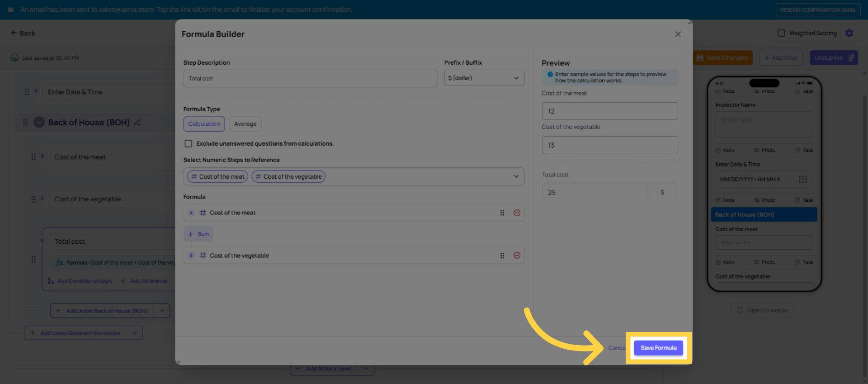Enable Exclude unanswered questions checkbox
Screen dimensions: 868x384
coord(189,144)
